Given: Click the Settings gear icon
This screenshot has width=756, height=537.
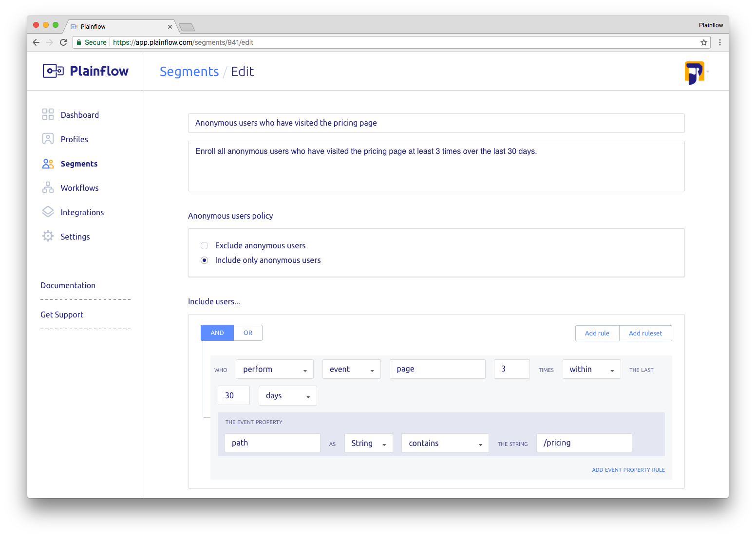Looking at the screenshot, I should click(48, 236).
